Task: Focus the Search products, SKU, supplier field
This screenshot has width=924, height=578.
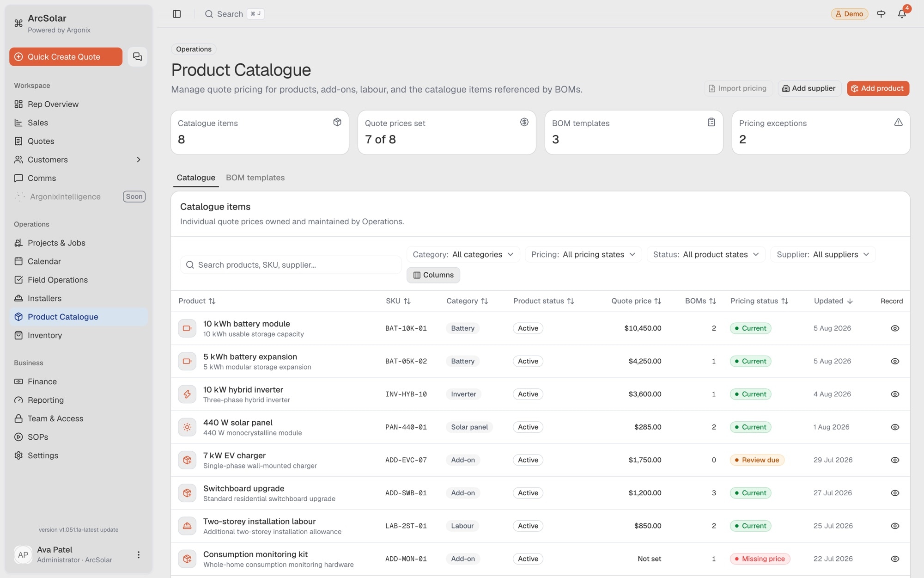Action: (x=291, y=265)
